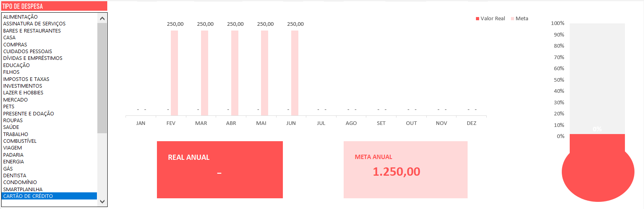644x209 pixels.
Task: Select CARTÃO DE CRÉDITO entry
Action: 28,196
